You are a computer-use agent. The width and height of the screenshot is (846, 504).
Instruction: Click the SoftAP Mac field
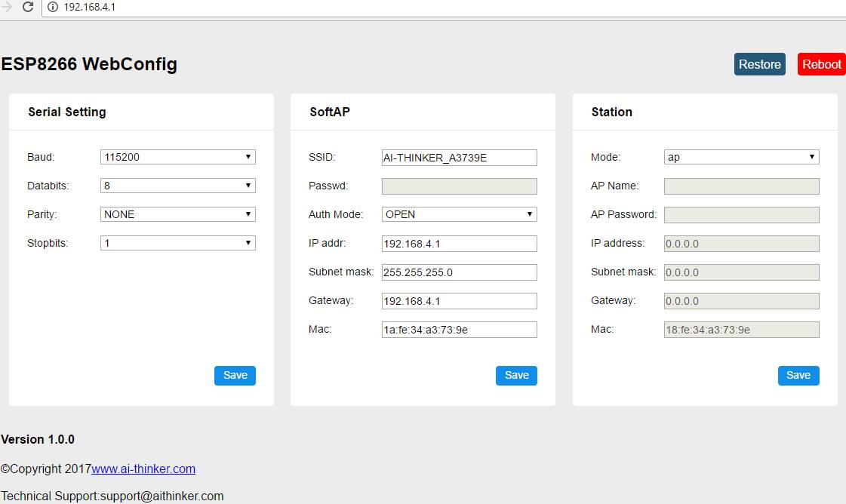click(459, 329)
